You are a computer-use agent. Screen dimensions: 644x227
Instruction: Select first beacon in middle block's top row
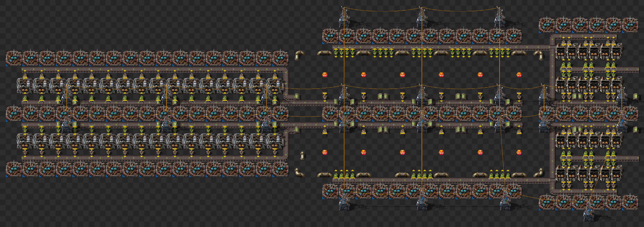(330, 36)
